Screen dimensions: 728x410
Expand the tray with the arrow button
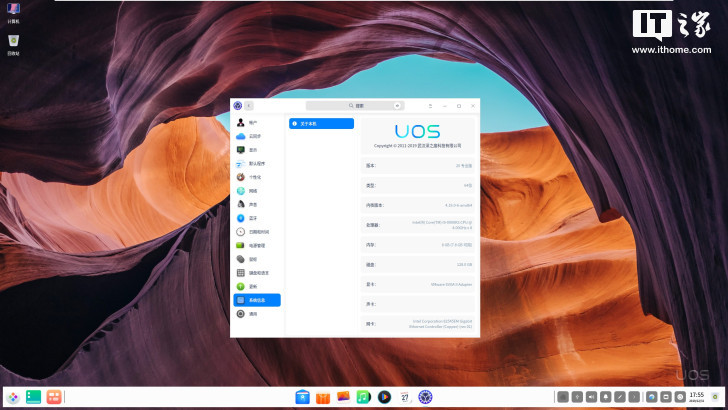[x=634, y=397]
